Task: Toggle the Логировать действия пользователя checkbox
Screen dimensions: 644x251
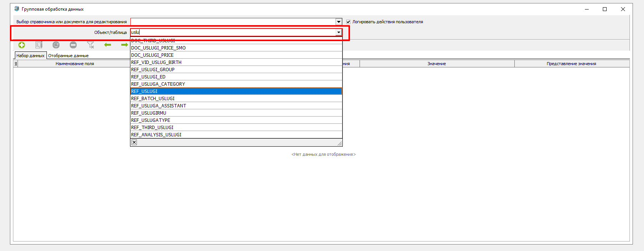Action: coord(348,22)
